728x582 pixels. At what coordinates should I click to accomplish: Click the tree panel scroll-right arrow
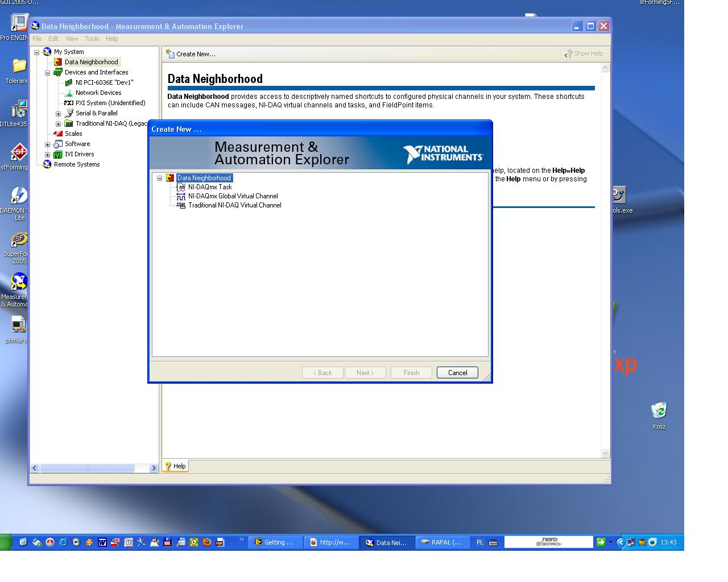[154, 468]
